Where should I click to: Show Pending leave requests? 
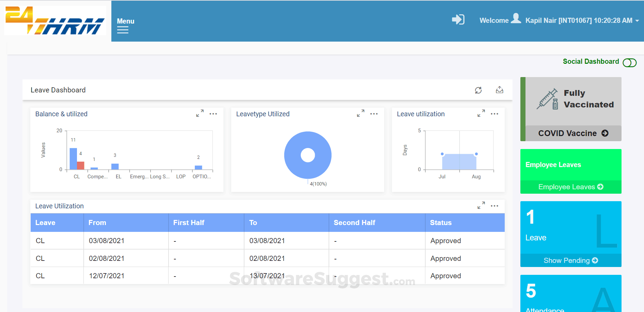click(x=571, y=261)
